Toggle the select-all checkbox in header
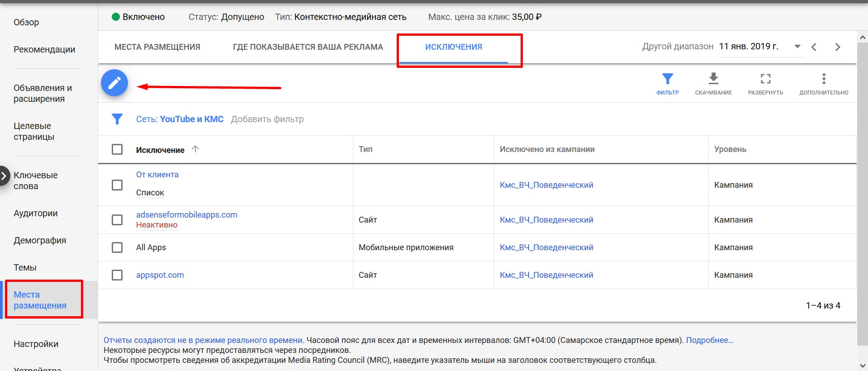 117,149
